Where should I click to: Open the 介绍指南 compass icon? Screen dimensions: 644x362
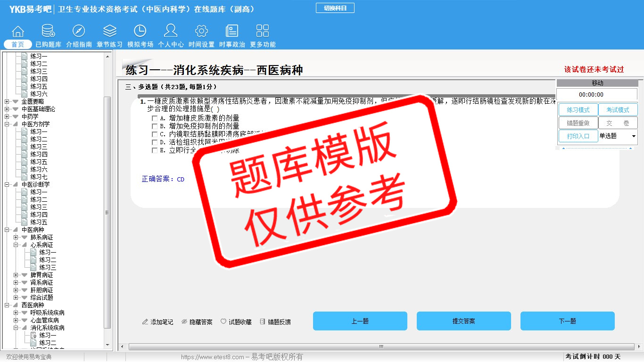[79, 32]
